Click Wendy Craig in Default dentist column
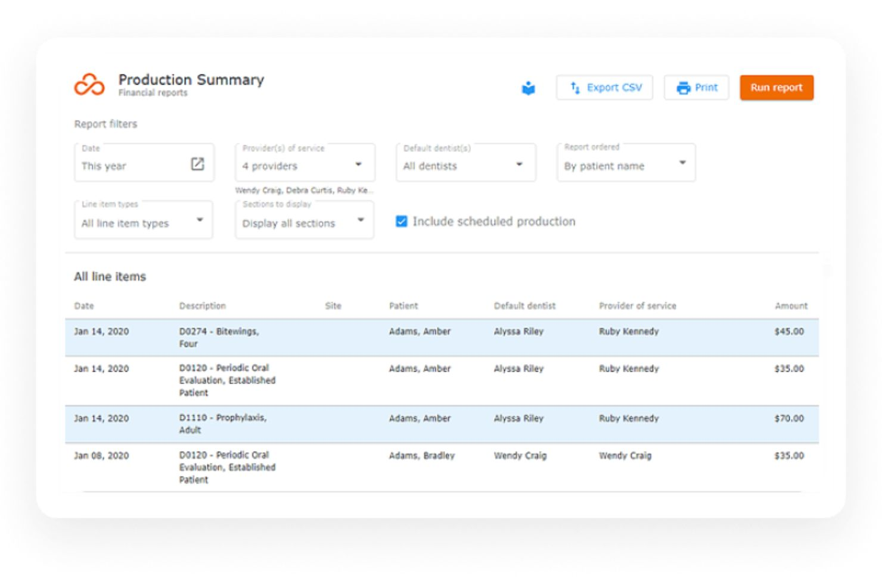The image size is (882, 588). coord(520,456)
